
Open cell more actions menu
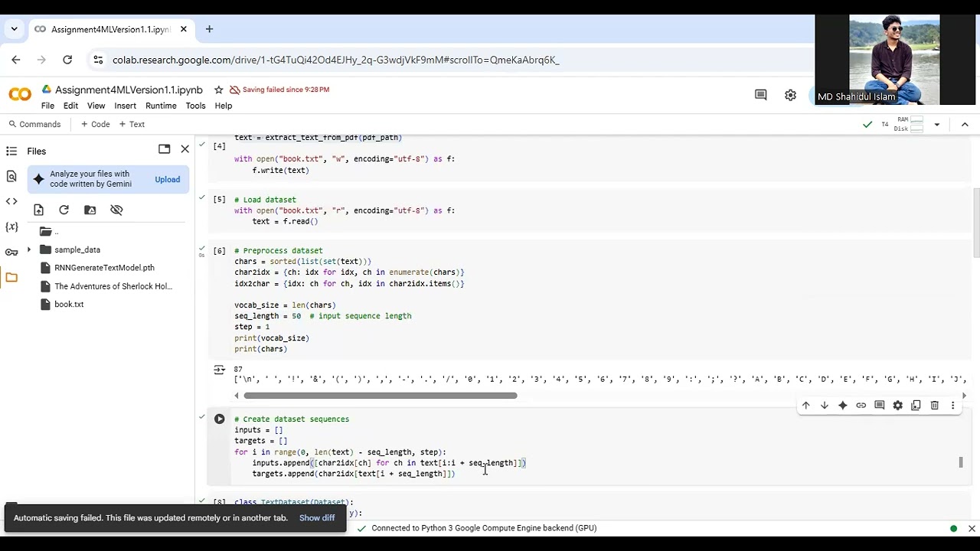(x=952, y=406)
